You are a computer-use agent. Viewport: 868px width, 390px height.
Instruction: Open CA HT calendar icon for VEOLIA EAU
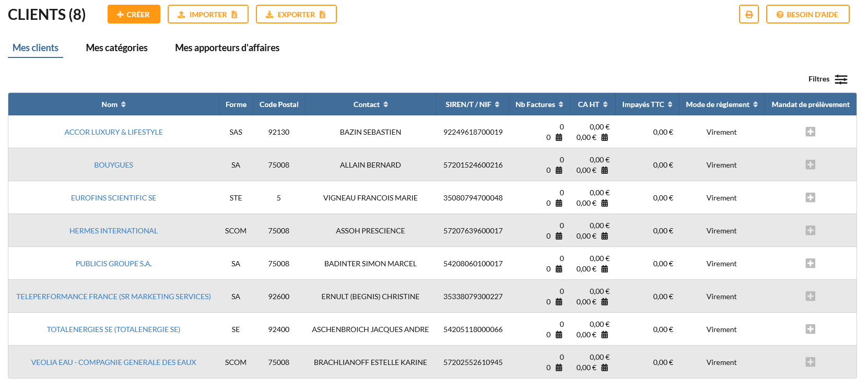point(605,368)
